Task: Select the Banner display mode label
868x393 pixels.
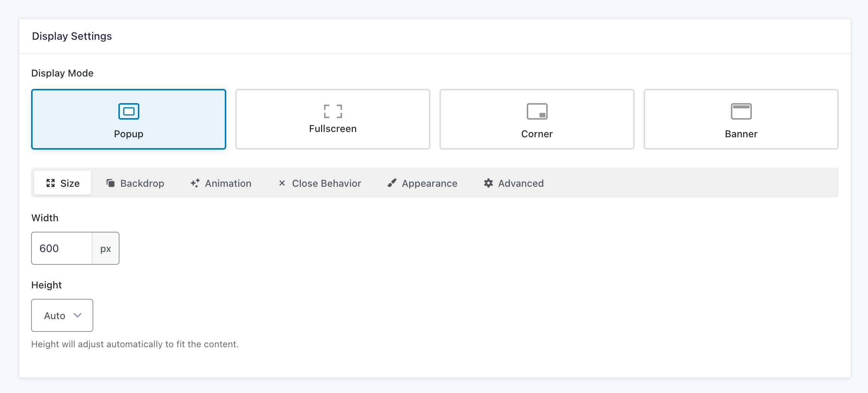Action: [x=741, y=134]
